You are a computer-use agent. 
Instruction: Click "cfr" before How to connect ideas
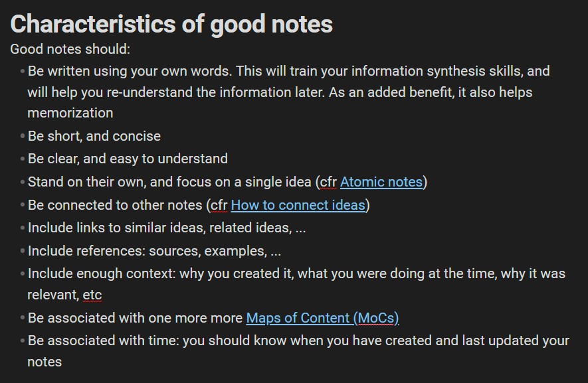pyautogui.click(x=219, y=205)
